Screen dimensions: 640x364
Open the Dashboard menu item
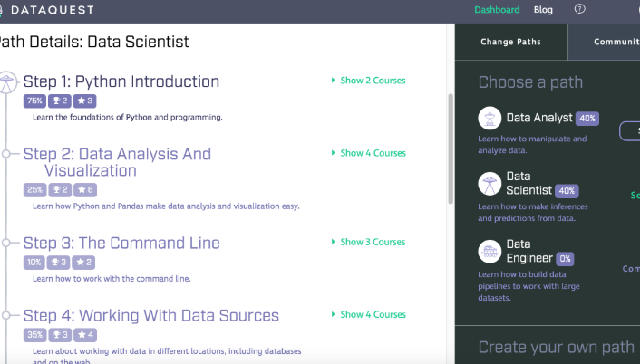click(x=497, y=10)
